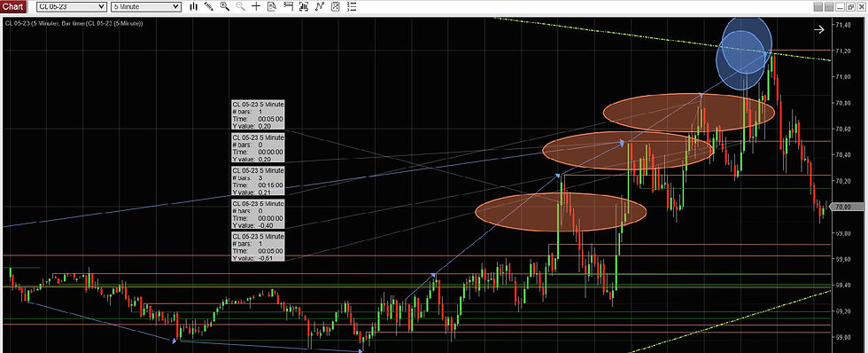Select ruler label showing Time 00:00:00 and Y value 0,20
Image resolution: width=868 pixels, height=353 pixels.
(258, 148)
